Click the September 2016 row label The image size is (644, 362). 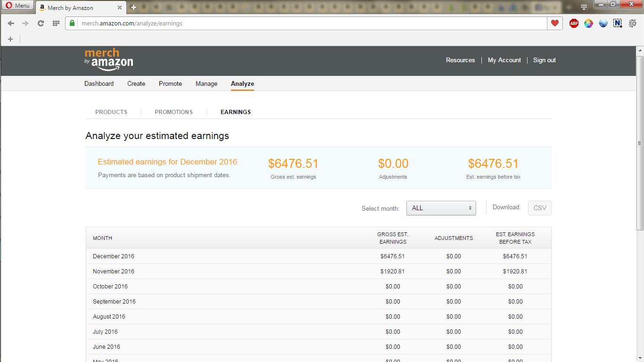pyautogui.click(x=114, y=302)
